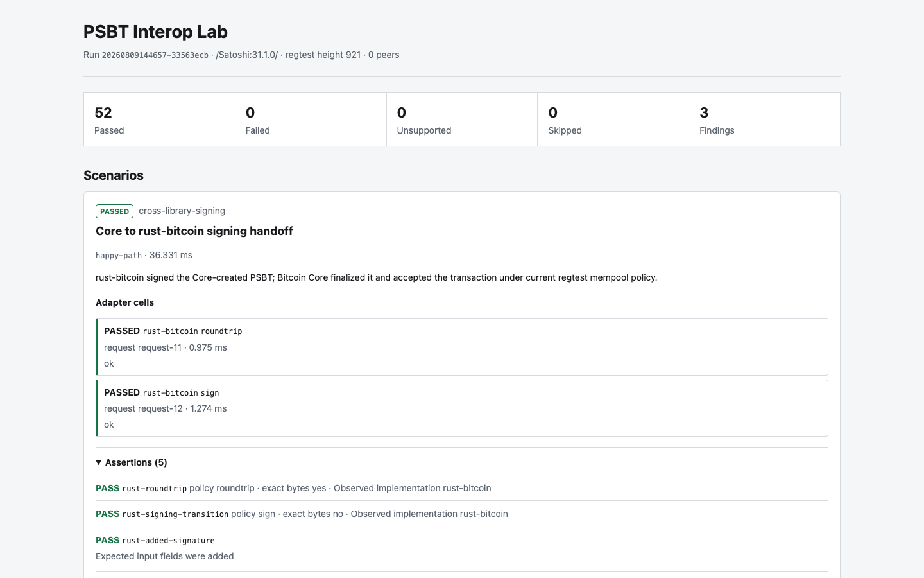Select the 0 Skipped summary card
Viewport: 924px width, 578px height.
click(x=613, y=119)
